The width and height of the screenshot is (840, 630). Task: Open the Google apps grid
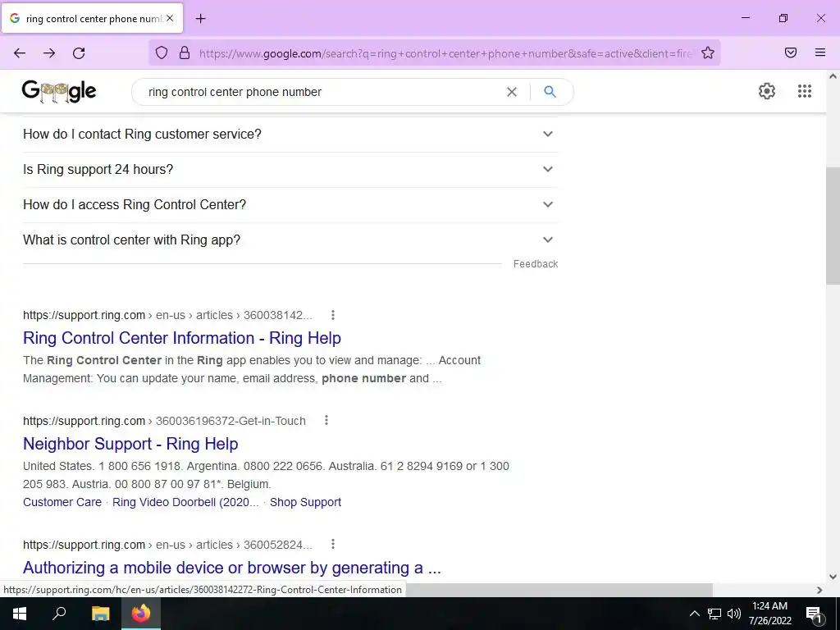tap(805, 91)
